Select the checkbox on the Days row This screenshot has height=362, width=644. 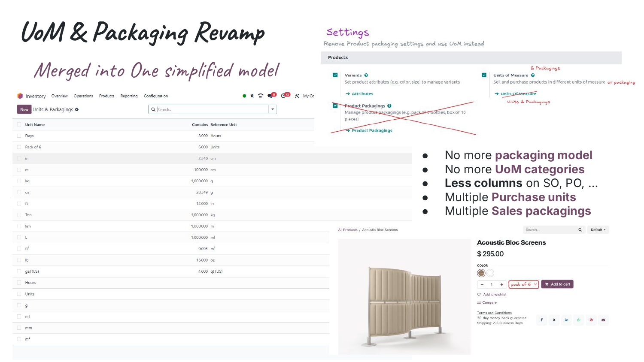click(19, 136)
